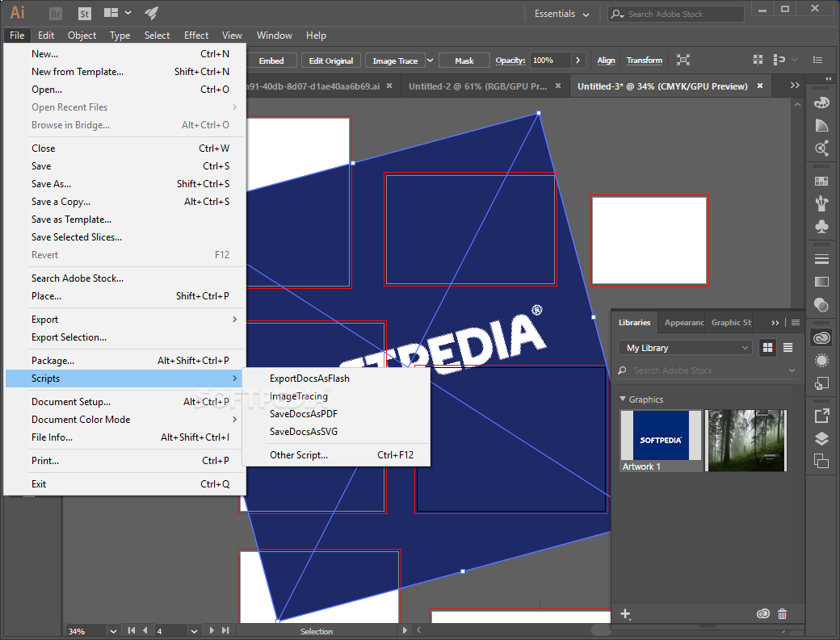Open the Transparency panel icon
The height and width of the screenshot is (640, 840).
821,304
